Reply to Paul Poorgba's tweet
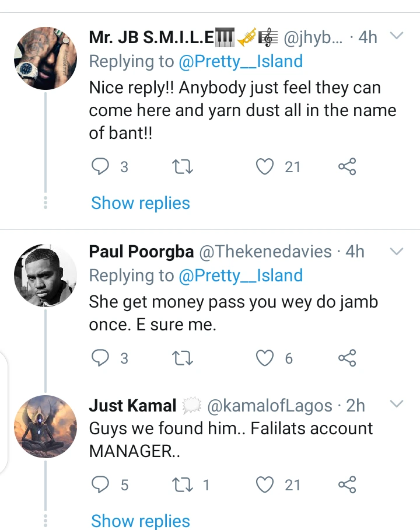Screen dimensions: 420x530 click(x=101, y=358)
